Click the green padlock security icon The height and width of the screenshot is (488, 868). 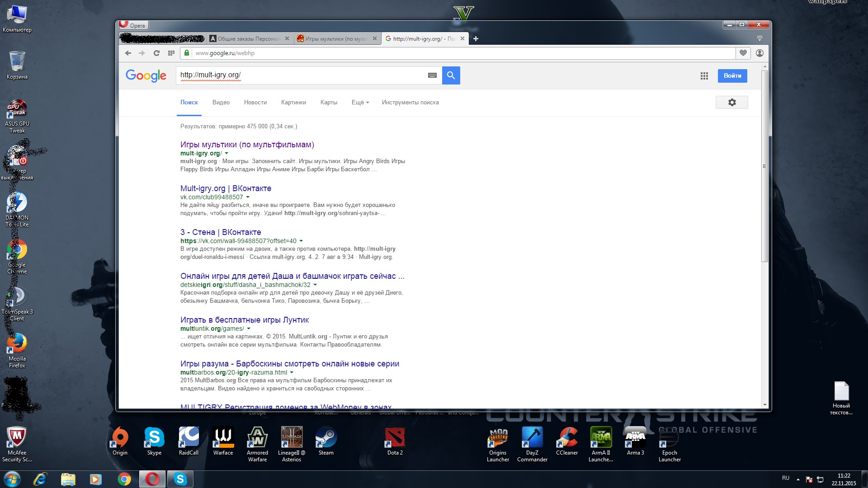point(186,53)
